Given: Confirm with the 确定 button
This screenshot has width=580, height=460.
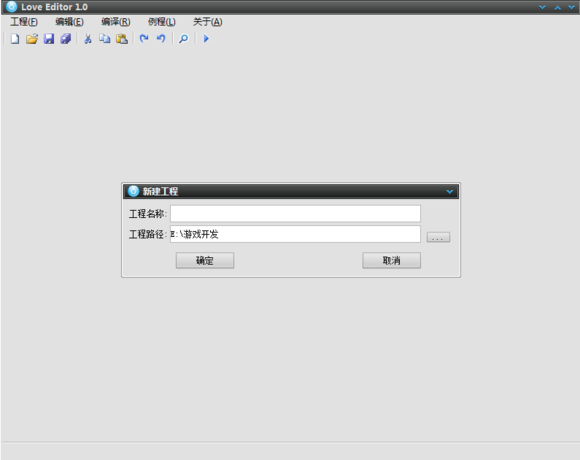Looking at the screenshot, I should coord(205,260).
